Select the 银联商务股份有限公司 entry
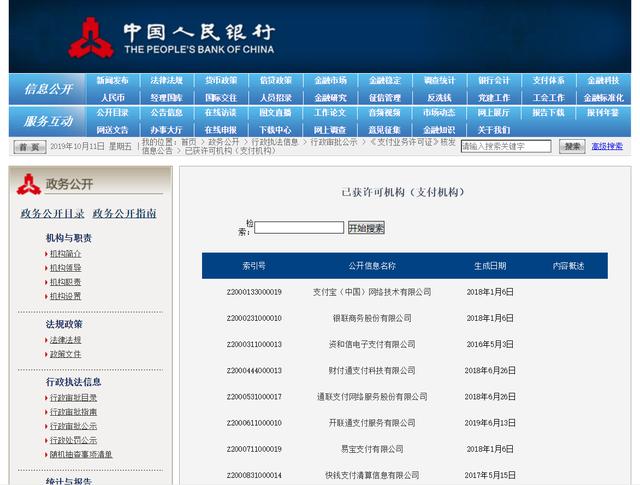640x485 pixels. (372, 318)
